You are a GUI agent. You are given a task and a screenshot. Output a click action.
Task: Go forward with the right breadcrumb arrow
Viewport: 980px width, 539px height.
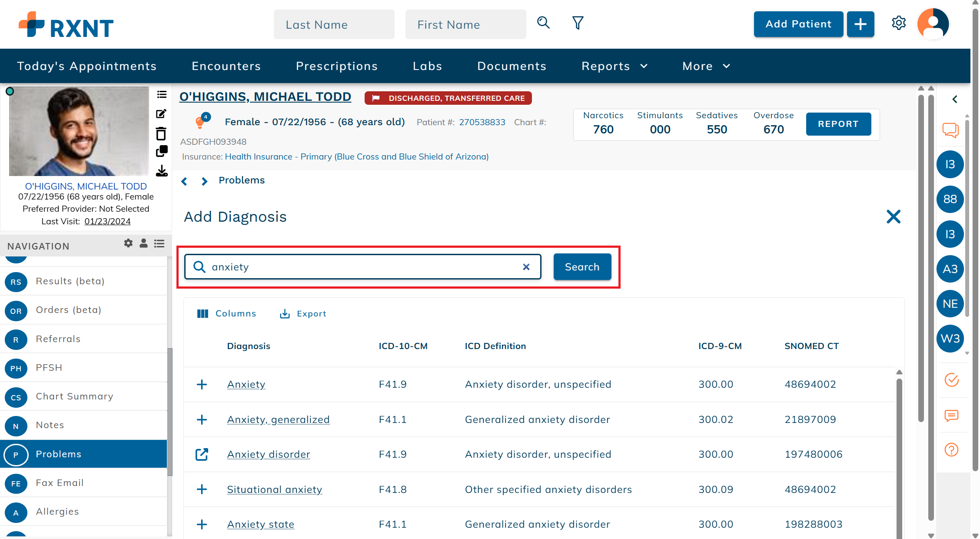tap(204, 181)
